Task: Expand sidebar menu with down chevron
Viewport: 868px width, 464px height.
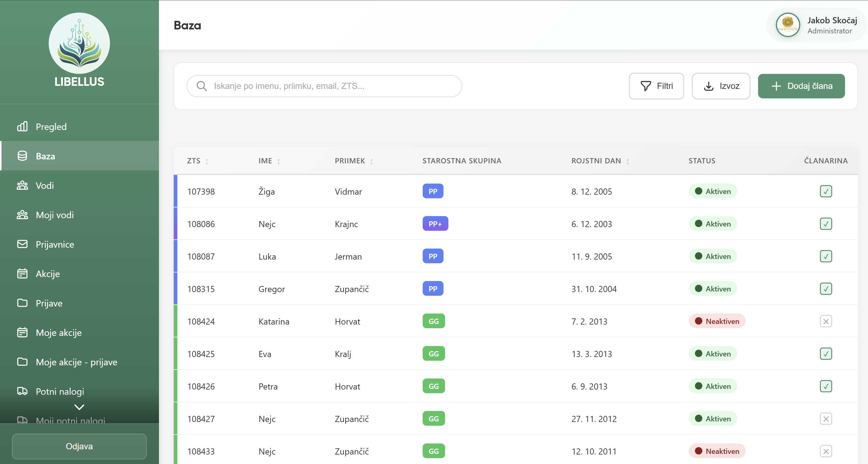Action: [x=79, y=407]
